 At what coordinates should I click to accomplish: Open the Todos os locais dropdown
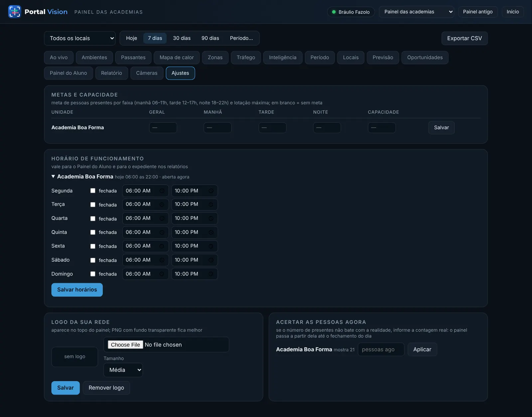pyautogui.click(x=80, y=38)
